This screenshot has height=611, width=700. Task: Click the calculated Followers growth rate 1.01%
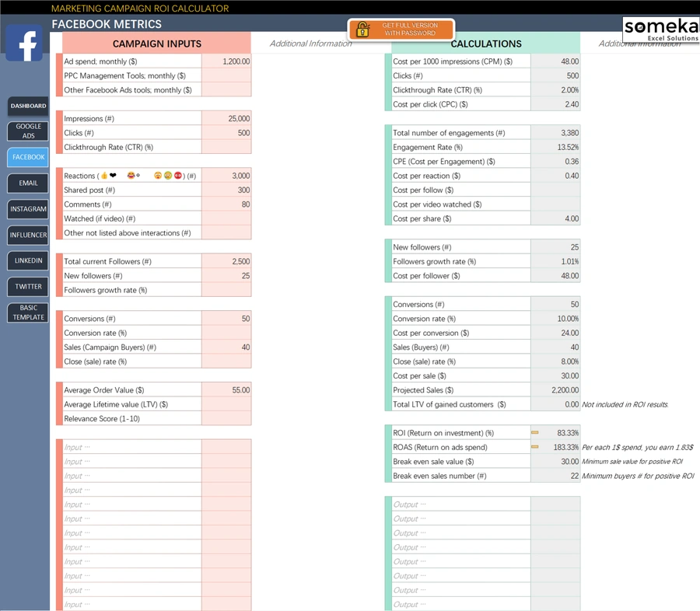tap(555, 261)
